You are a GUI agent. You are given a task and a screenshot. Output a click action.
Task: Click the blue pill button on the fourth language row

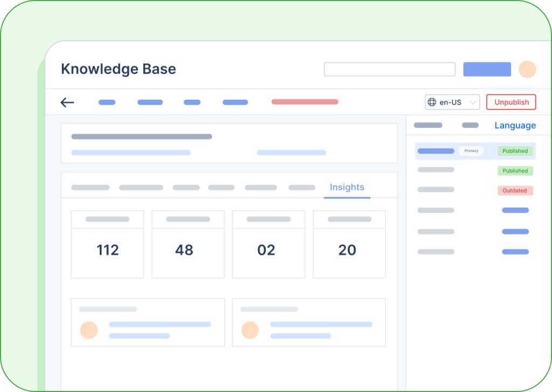[515, 210]
